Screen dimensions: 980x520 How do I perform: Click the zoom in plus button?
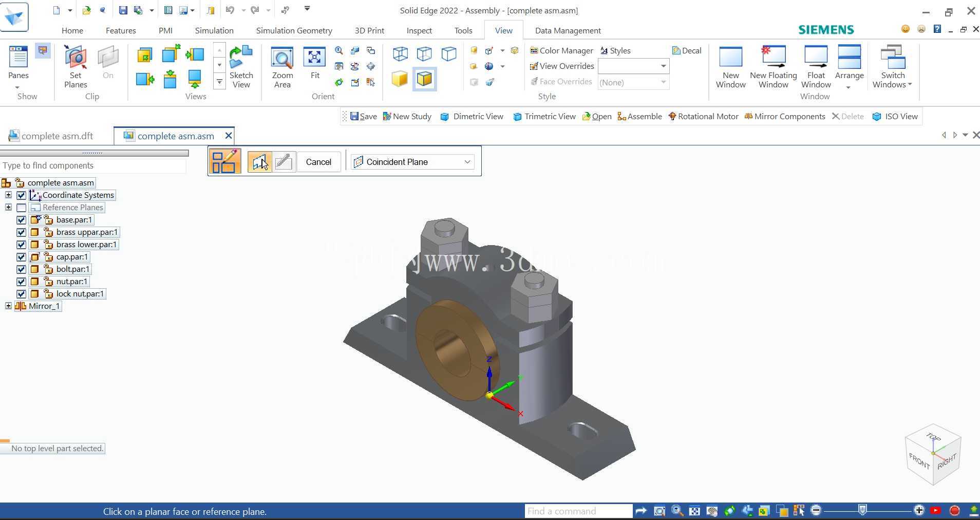919,510
